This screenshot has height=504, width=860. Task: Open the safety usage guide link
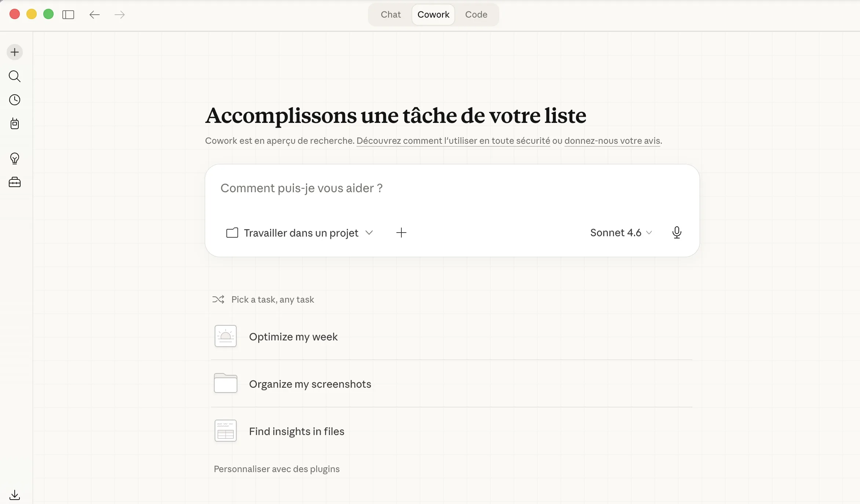point(453,141)
